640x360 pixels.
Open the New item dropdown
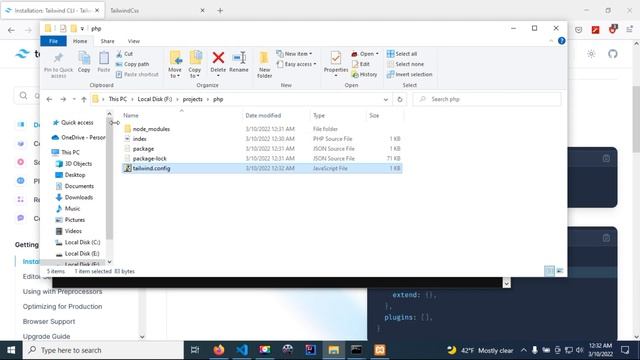tap(294, 53)
